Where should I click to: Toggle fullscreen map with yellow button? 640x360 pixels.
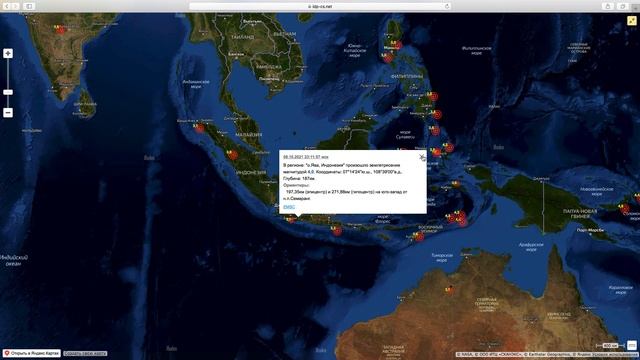[x=631, y=20]
